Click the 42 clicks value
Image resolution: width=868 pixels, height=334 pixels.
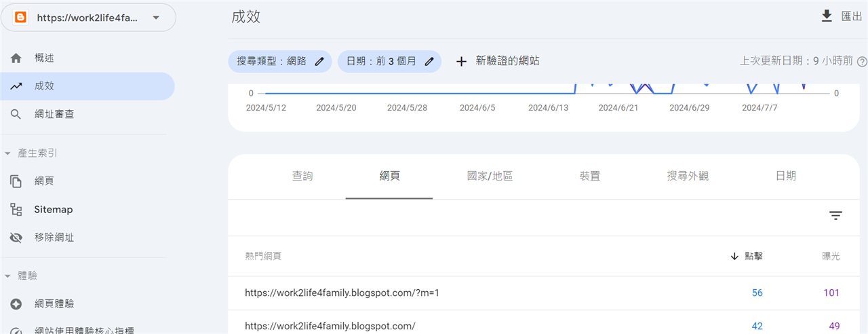coord(757,327)
